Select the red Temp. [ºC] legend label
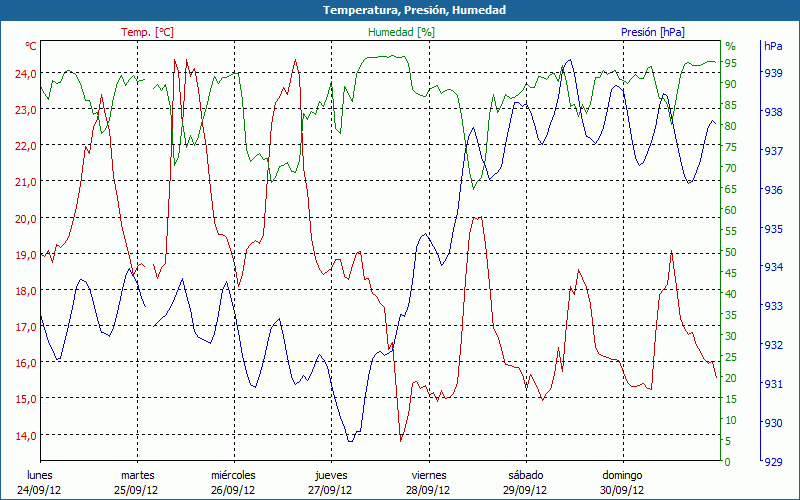 click(x=147, y=32)
